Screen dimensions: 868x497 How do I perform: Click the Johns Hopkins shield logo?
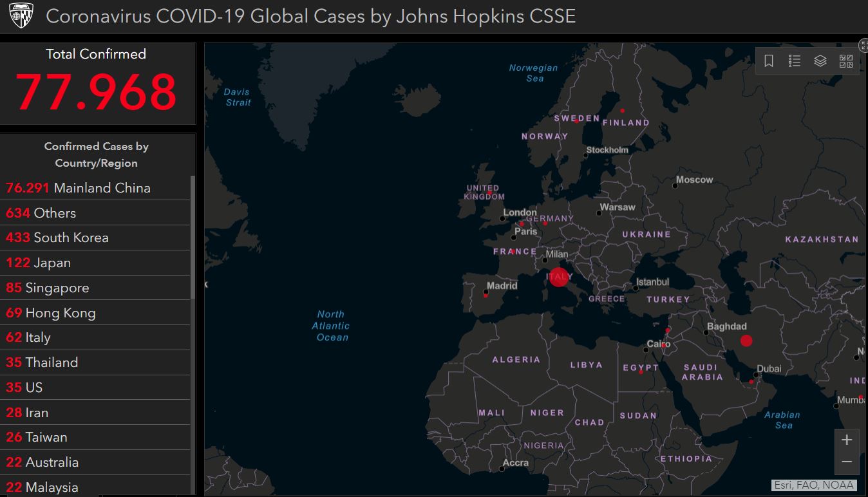coord(21,16)
